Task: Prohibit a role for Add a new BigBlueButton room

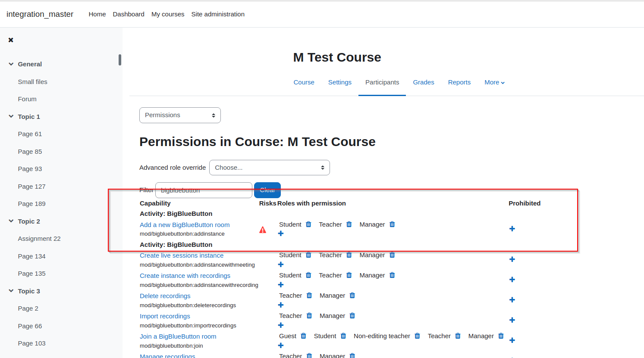Action: (512, 229)
